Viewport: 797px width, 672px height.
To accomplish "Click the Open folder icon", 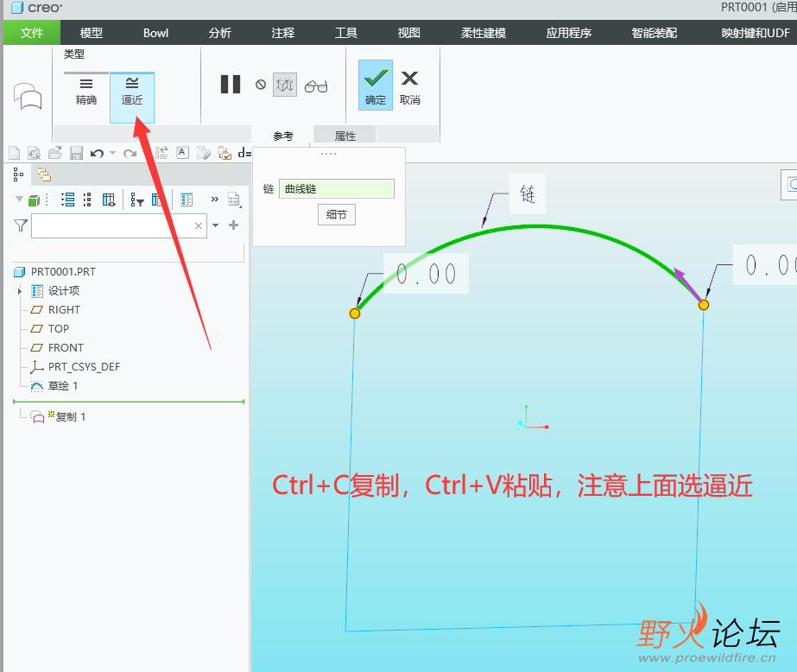I will (x=55, y=153).
